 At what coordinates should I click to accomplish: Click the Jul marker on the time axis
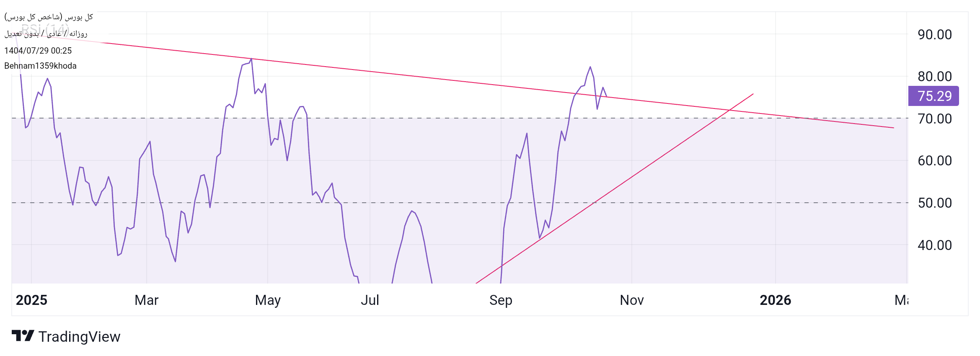tap(370, 300)
